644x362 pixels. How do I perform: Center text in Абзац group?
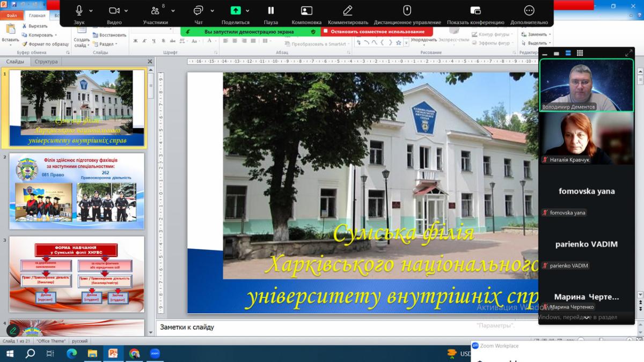click(x=235, y=41)
